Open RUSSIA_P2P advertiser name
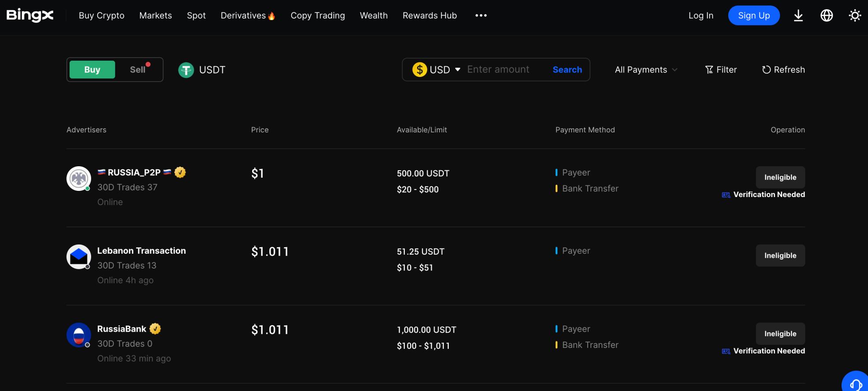The image size is (868, 391). pyautogui.click(x=134, y=172)
